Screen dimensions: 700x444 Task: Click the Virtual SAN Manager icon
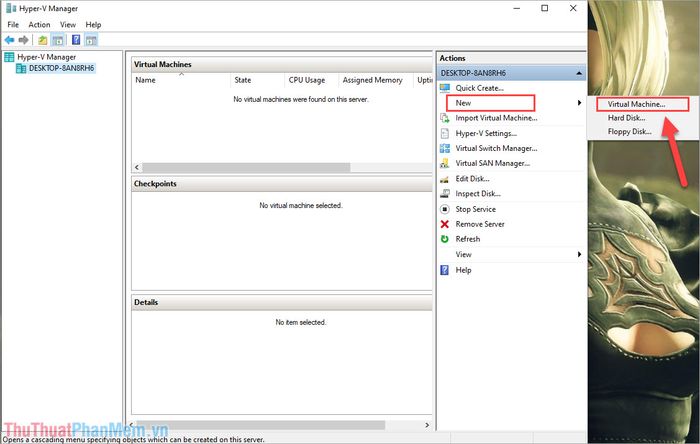[x=445, y=163]
